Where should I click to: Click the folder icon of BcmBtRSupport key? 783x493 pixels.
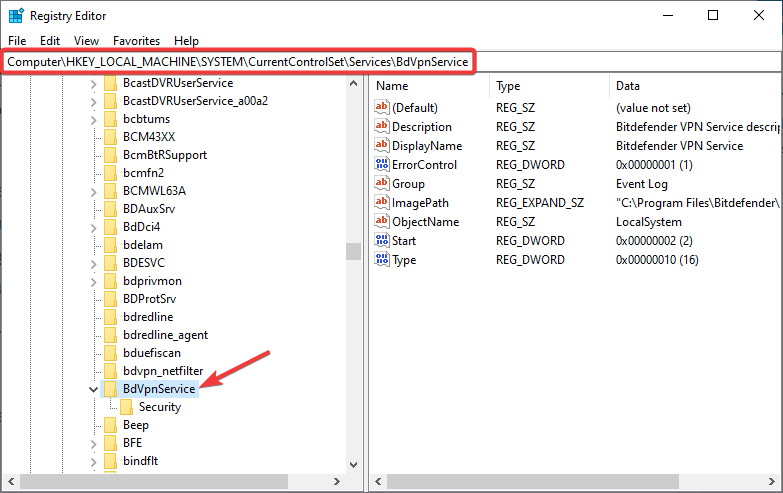110,155
